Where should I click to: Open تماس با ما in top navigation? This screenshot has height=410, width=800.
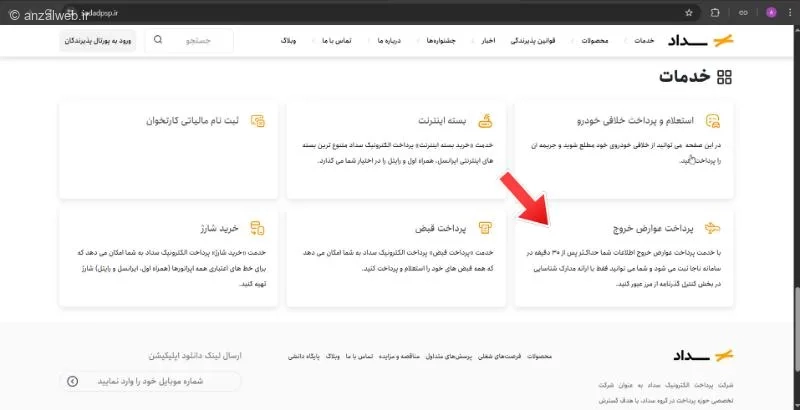(x=337, y=41)
